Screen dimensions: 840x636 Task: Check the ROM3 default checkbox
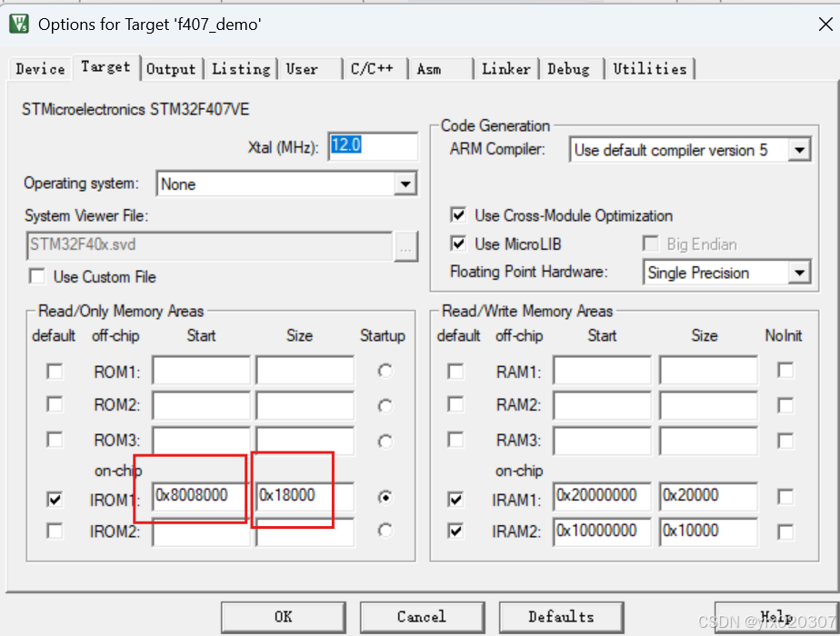(x=55, y=440)
